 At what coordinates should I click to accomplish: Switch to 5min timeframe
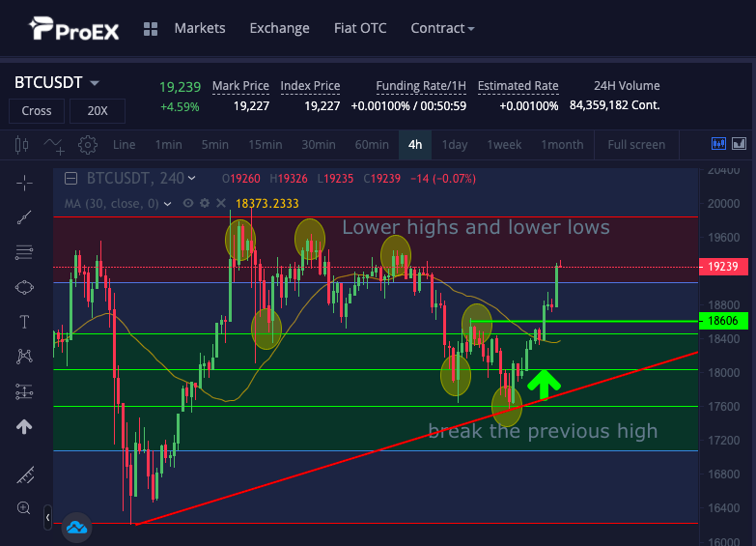(214, 145)
